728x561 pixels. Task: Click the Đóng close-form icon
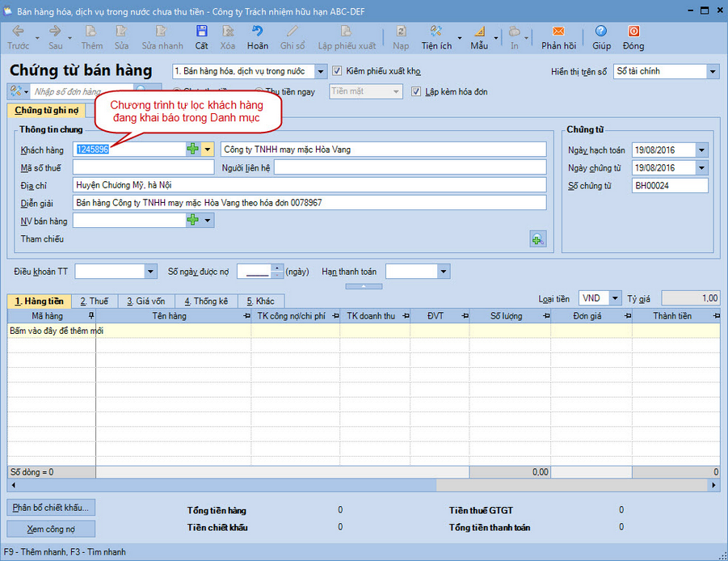(x=633, y=31)
